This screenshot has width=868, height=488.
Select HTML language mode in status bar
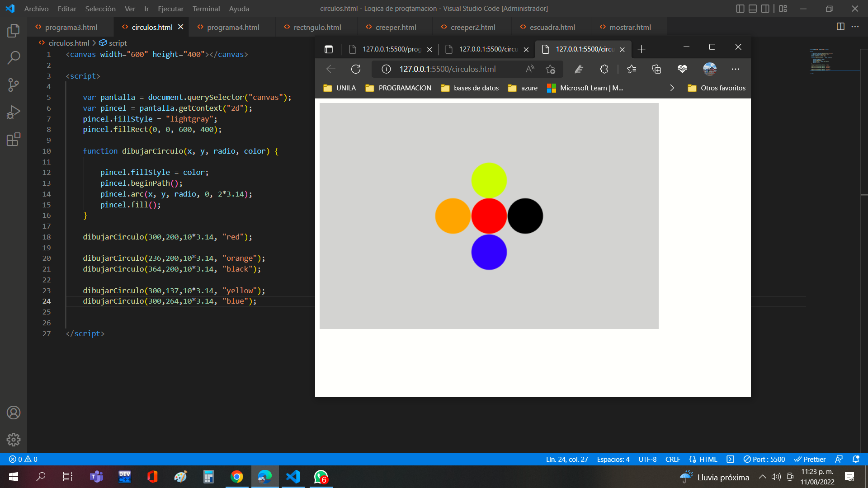pyautogui.click(x=708, y=459)
